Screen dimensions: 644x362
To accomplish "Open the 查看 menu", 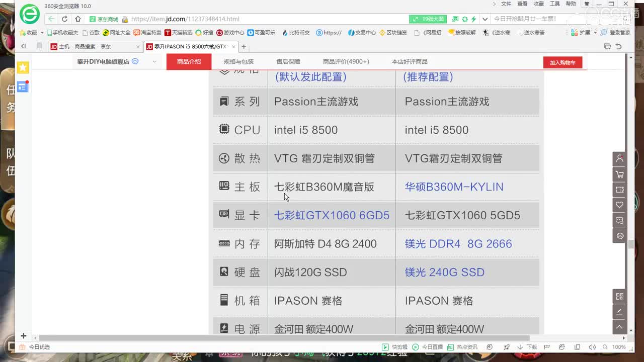I will (x=522, y=4).
